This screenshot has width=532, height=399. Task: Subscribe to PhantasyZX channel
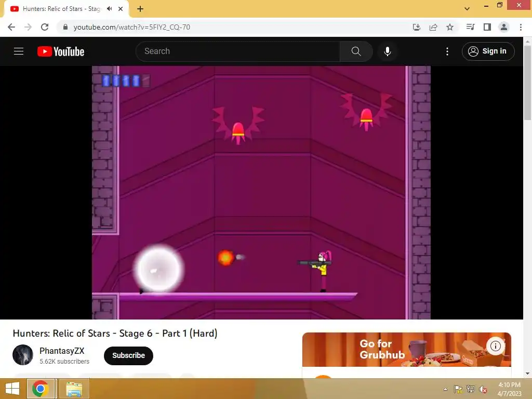coord(128,355)
